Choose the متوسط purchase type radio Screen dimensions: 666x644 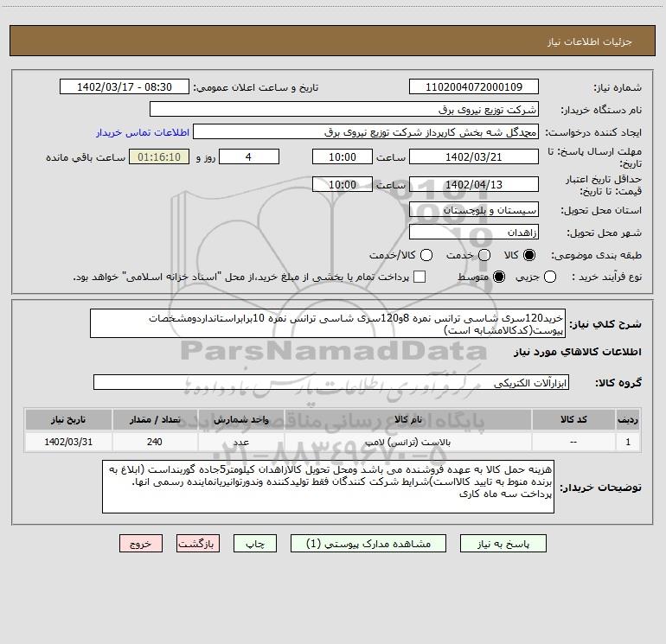[499, 277]
